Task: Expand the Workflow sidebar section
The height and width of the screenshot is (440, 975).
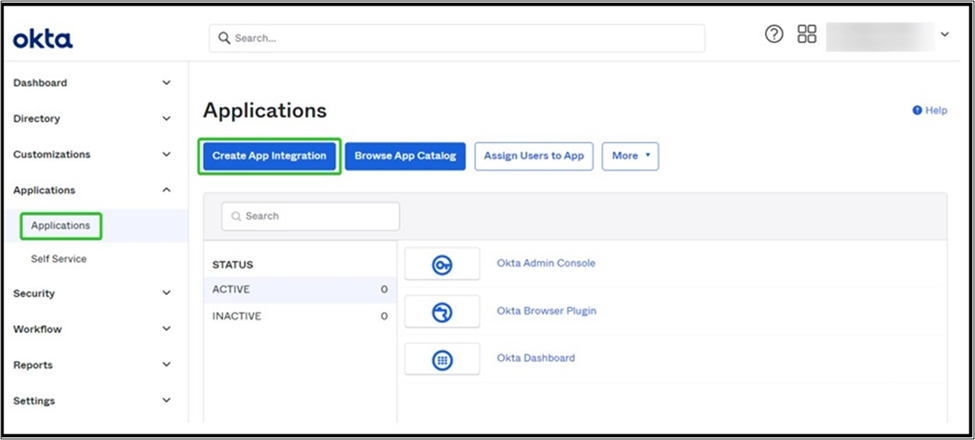Action: coord(166,329)
